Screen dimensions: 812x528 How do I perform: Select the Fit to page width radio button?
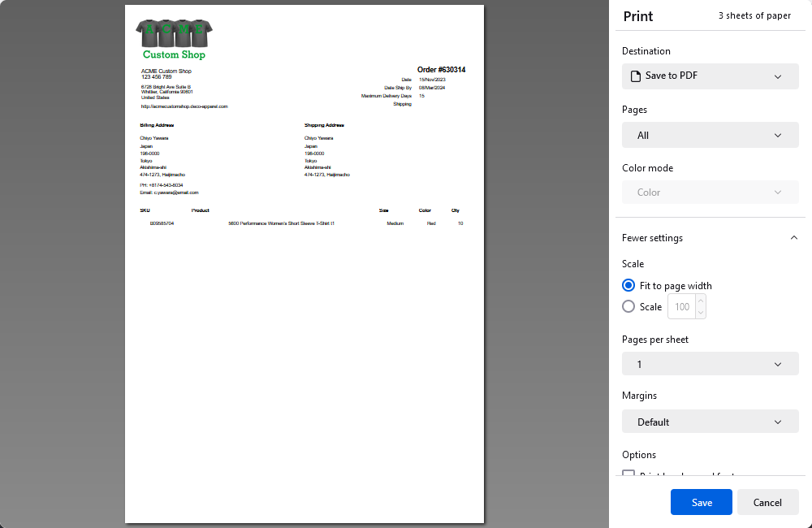[628, 285]
